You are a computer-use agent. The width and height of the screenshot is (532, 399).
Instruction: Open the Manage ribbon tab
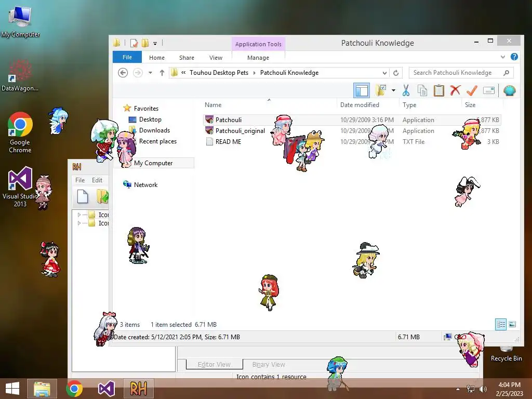[x=258, y=58]
